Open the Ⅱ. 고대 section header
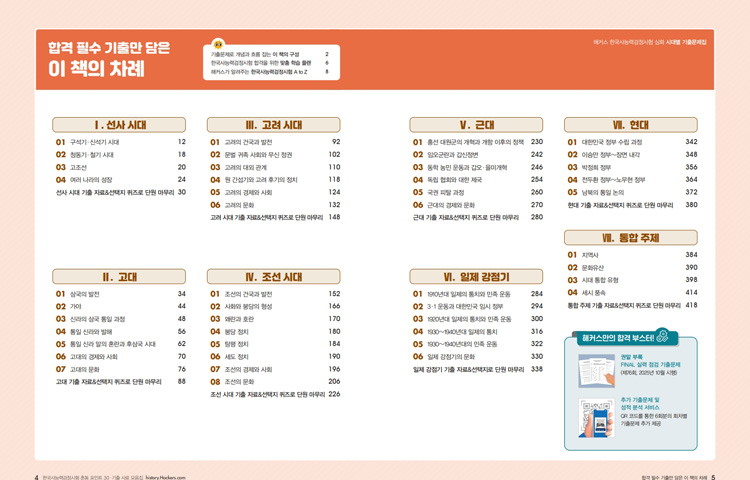 point(120,277)
